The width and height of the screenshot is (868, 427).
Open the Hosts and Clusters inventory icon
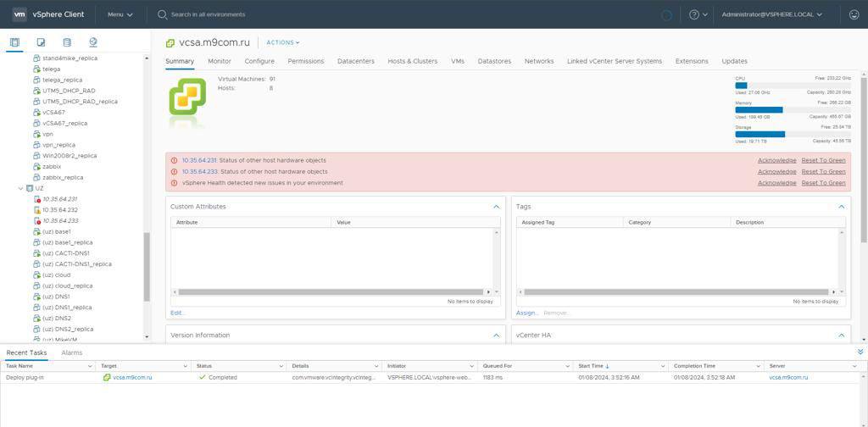[14, 42]
